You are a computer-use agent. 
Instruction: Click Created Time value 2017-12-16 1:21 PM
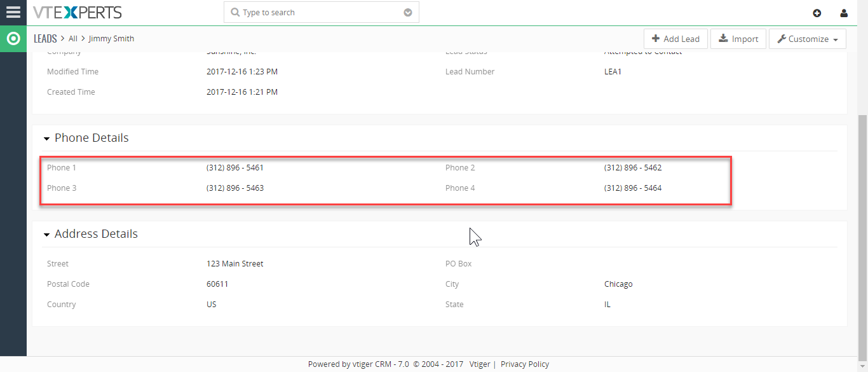[242, 92]
